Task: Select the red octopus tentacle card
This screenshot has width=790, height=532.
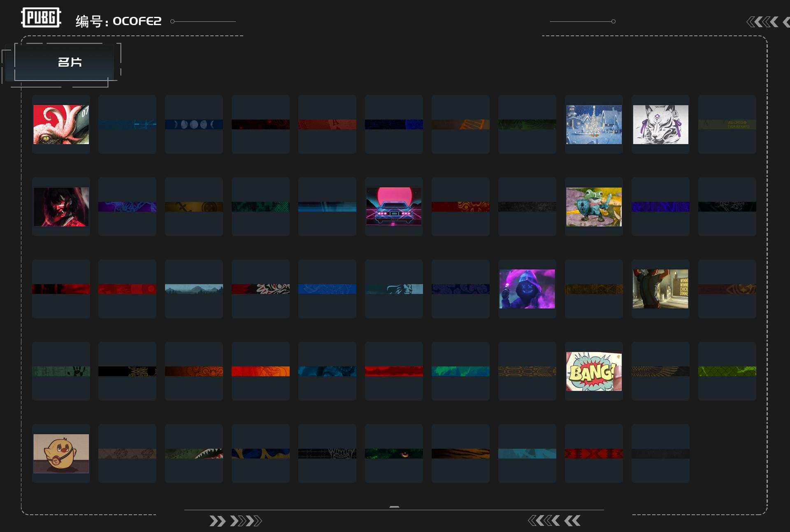Action: coord(61,124)
